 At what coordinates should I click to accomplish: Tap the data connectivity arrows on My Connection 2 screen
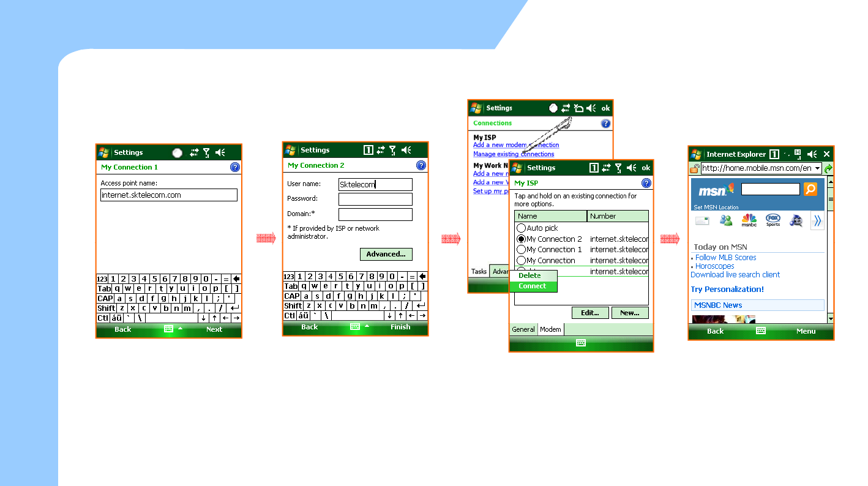(380, 150)
